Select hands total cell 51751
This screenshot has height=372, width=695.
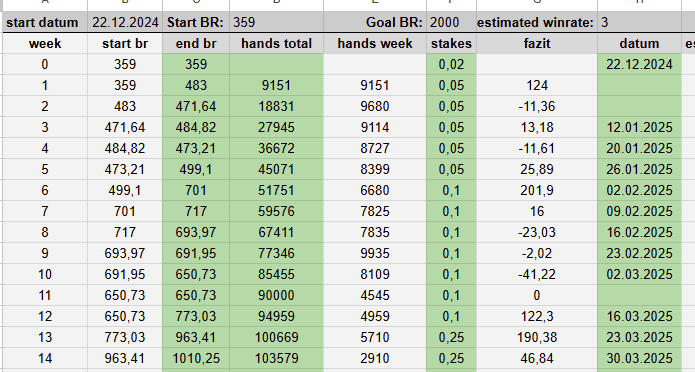coord(277,190)
